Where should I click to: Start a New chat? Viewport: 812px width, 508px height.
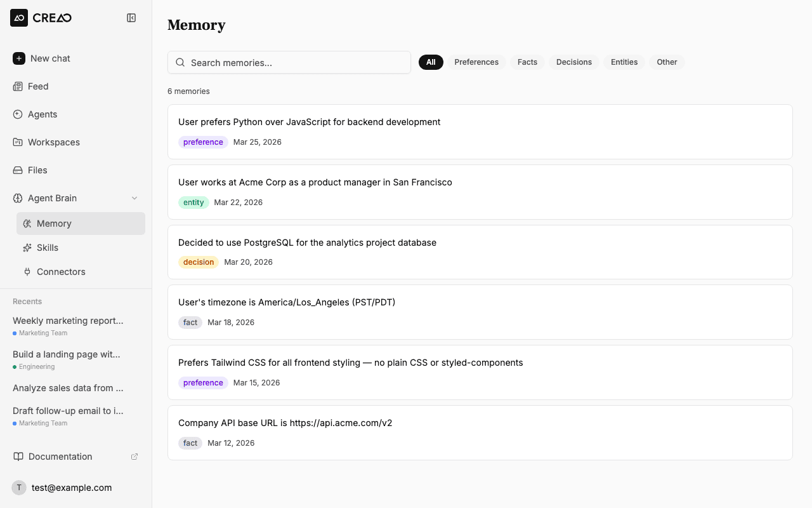click(x=76, y=58)
